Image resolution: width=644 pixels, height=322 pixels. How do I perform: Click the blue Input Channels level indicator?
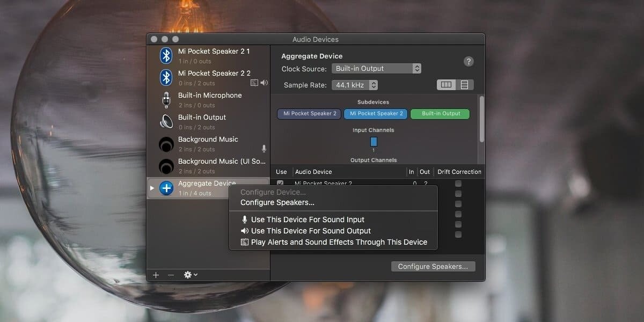coord(374,142)
